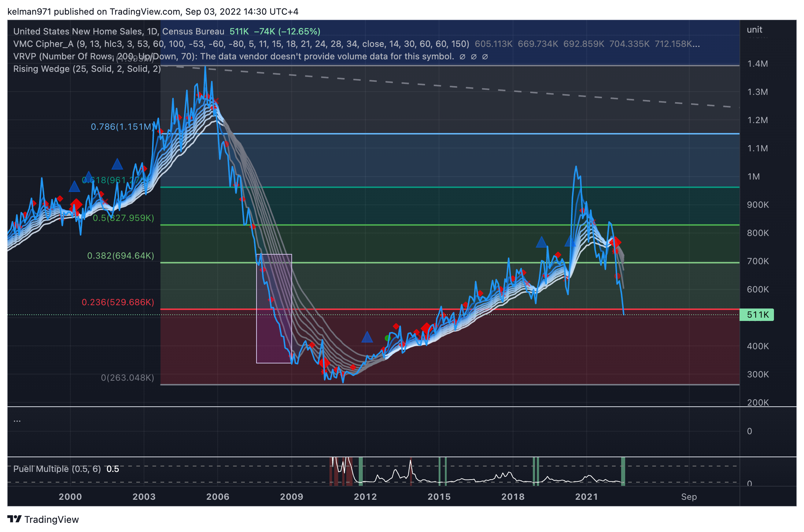The image size is (804, 532).
Task: Click the green dot marker near 2013
Action: tap(387, 338)
